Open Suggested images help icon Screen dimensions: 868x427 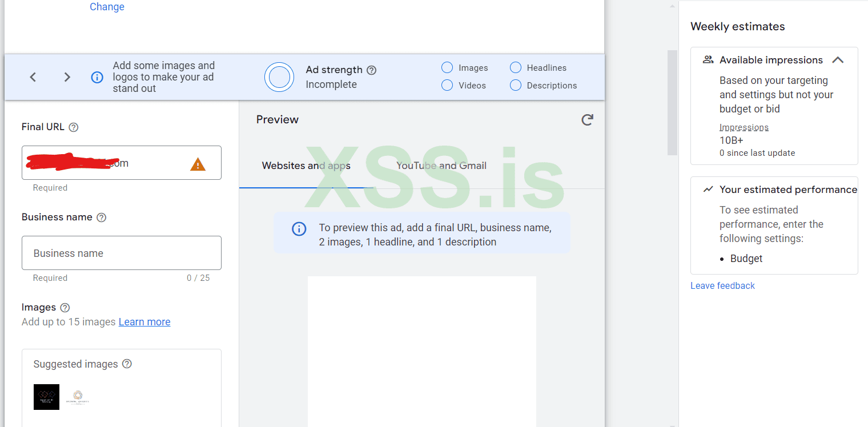click(x=127, y=364)
